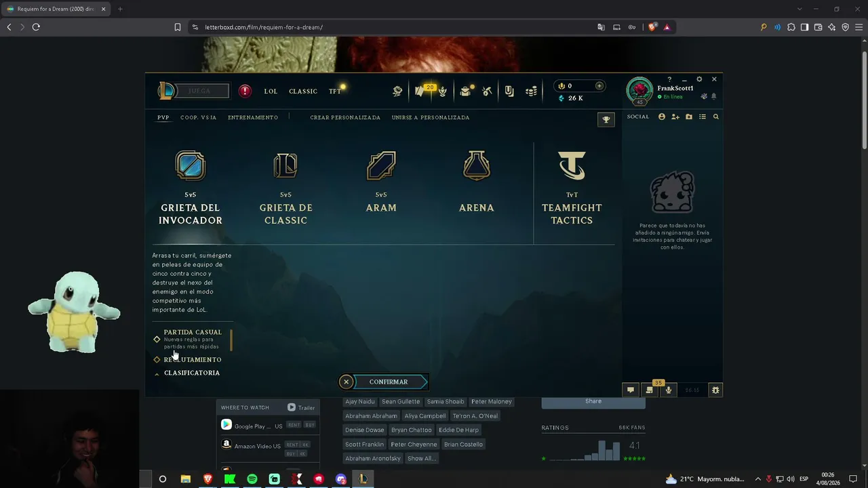Cancel lobby with the X beside Confirmar
The image size is (868, 488).
tap(346, 382)
